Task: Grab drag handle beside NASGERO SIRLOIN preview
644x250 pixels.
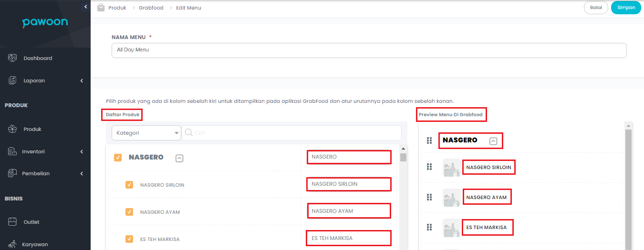Action: tap(429, 167)
